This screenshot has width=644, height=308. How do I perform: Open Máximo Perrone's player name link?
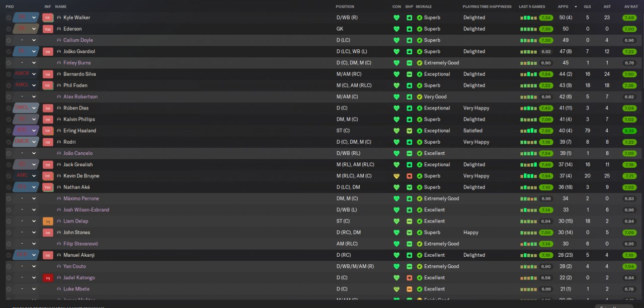tap(81, 198)
